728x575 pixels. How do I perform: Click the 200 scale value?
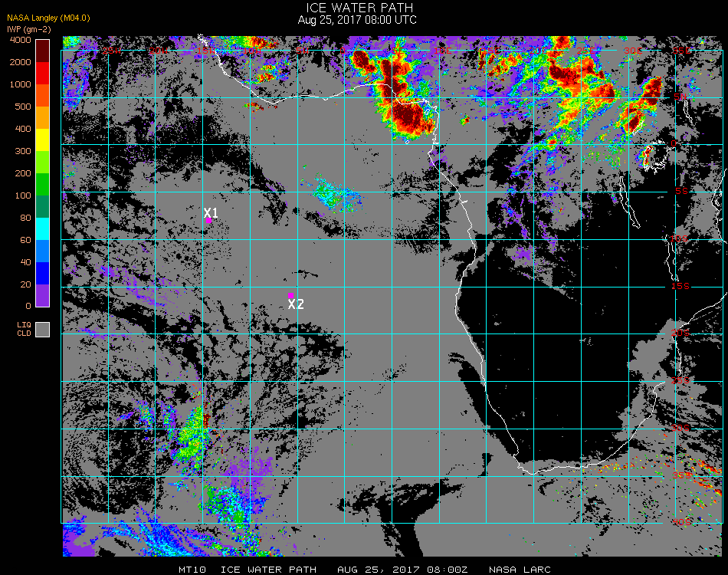[x=23, y=174]
